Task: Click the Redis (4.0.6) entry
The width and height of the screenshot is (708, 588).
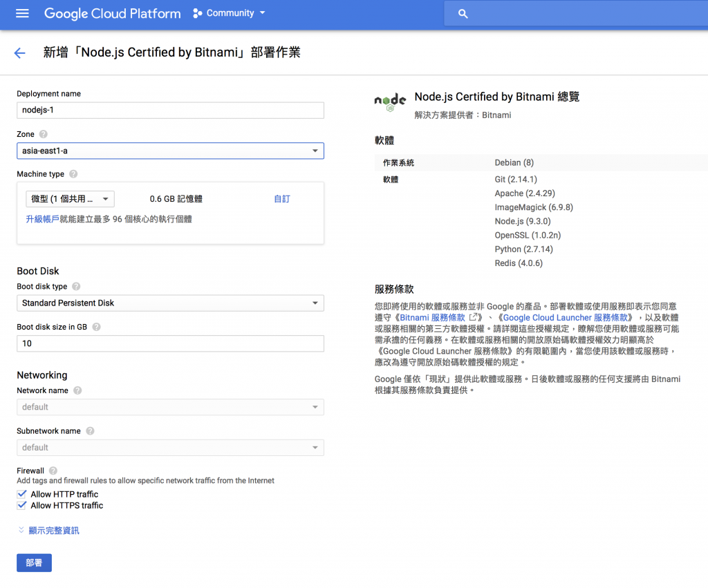Action: [x=519, y=263]
